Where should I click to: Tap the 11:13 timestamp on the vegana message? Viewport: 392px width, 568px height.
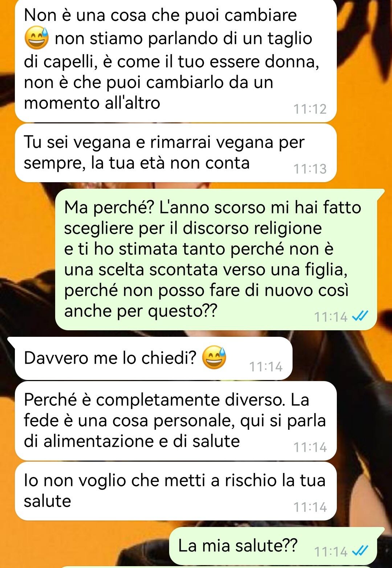coord(310,169)
